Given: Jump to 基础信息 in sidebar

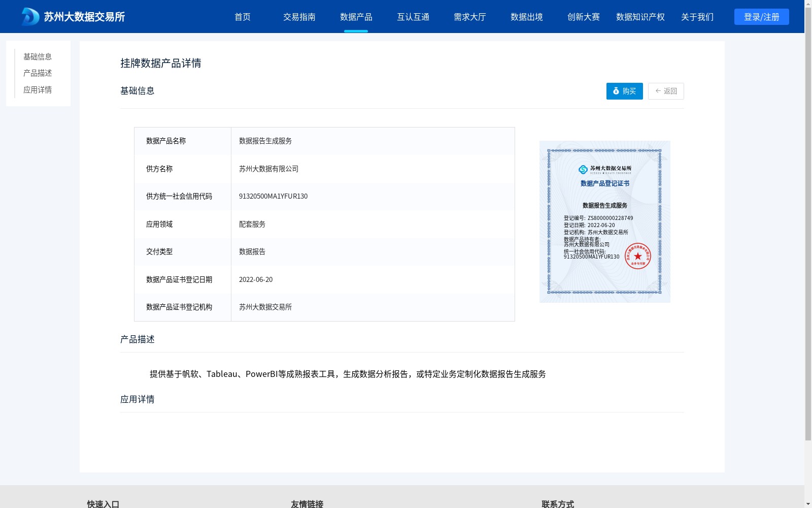Looking at the screenshot, I should click(38, 57).
